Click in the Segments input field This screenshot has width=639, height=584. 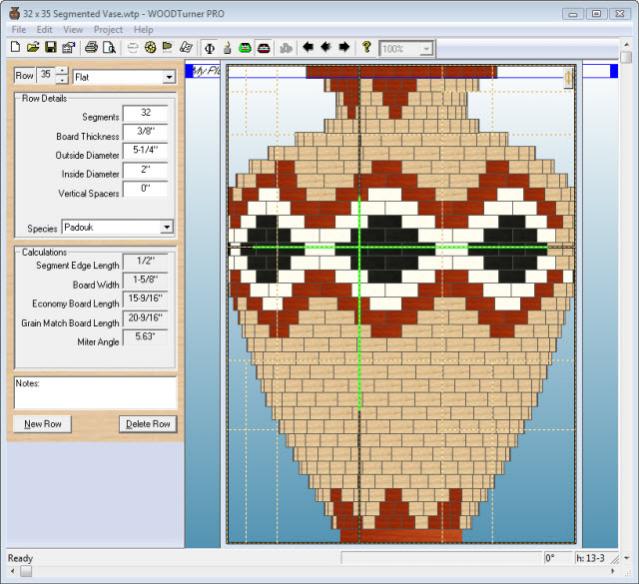click(145, 117)
